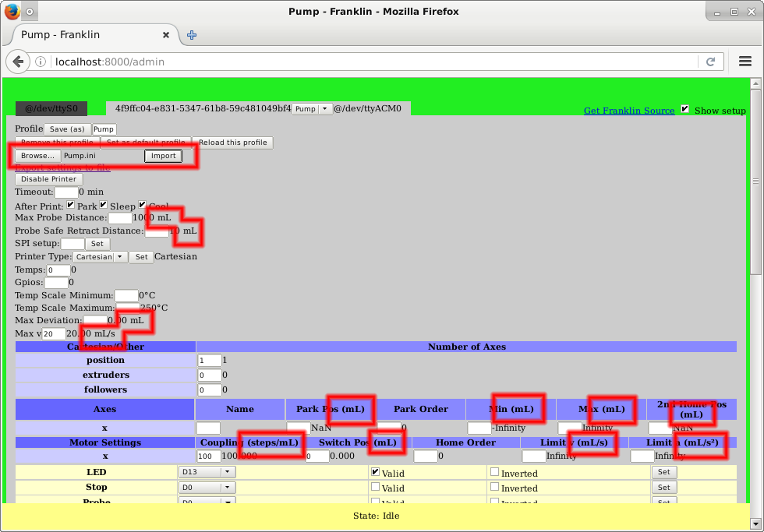764x532 pixels.
Task: Open the Pump profile dropdown
Action: 313,109
